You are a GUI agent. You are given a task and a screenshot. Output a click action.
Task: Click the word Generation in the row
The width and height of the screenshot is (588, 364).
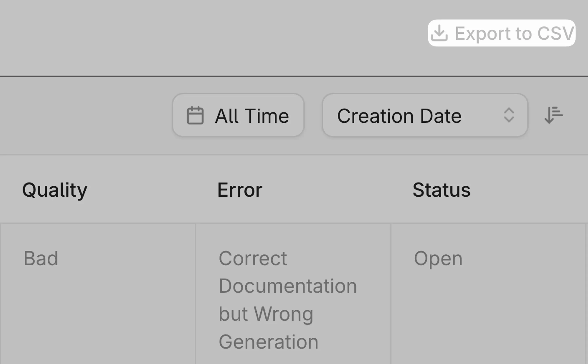coord(268,342)
